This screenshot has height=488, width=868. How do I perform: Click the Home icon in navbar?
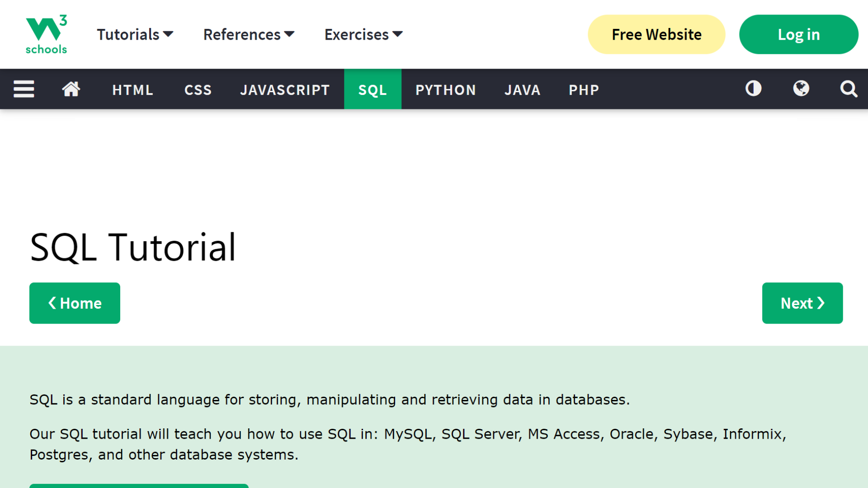pos(71,89)
